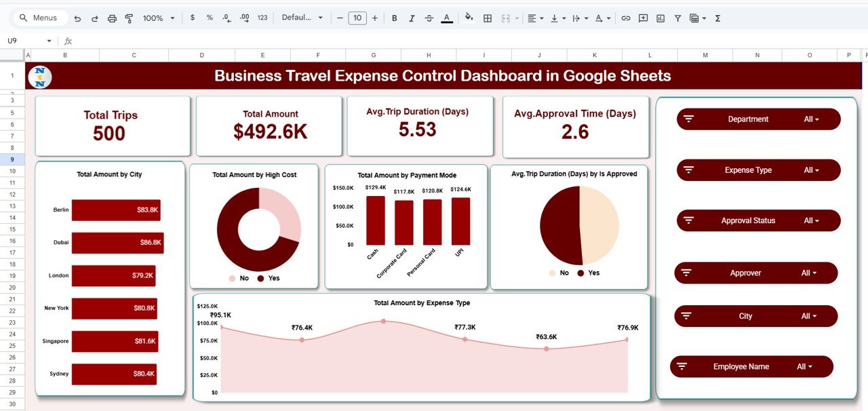
Task: Click the Functions sigma icon
Action: tap(717, 18)
